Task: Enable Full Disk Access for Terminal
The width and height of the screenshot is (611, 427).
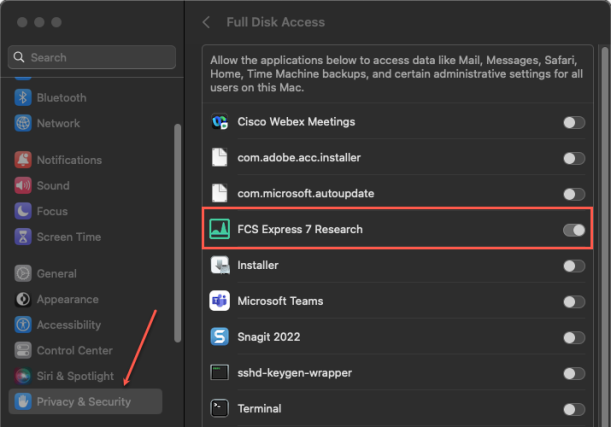Action: click(574, 409)
